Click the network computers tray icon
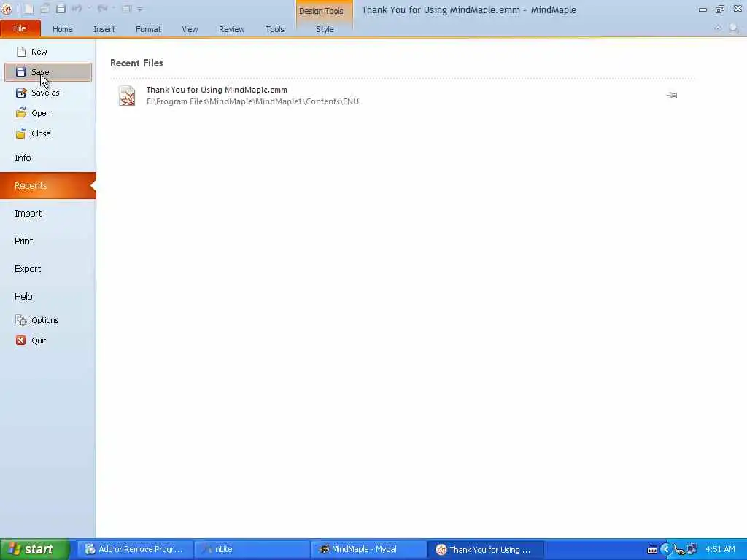Screen dimensions: 747x560 tap(692, 549)
